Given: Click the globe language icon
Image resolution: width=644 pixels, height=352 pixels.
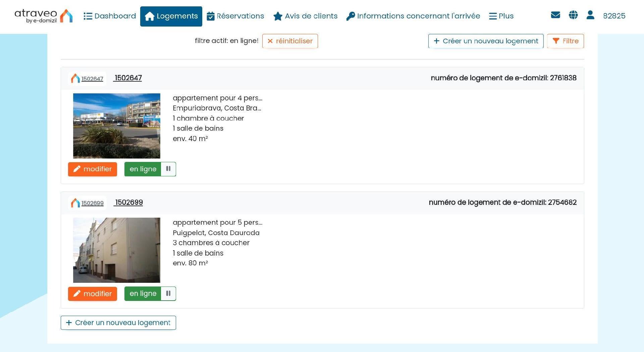Looking at the screenshot, I should (573, 15).
